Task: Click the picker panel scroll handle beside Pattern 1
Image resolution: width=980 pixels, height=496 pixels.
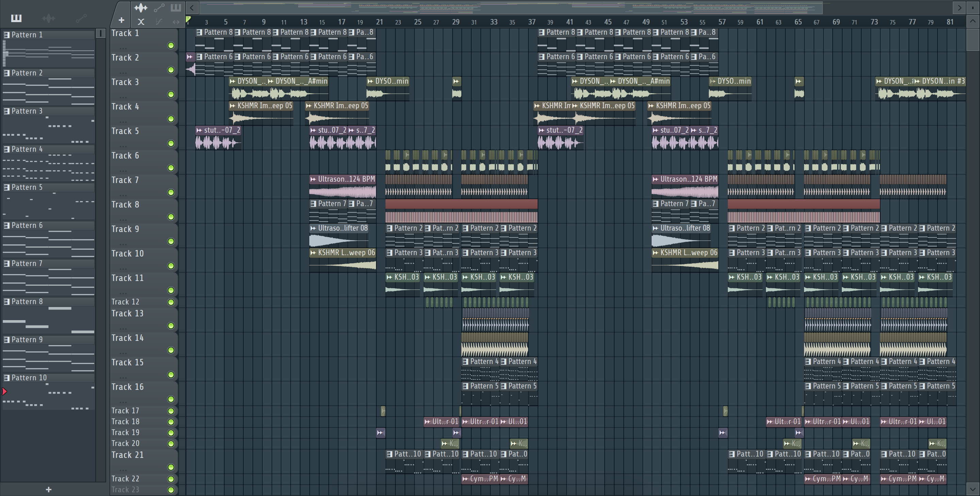Action: [101, 33]
